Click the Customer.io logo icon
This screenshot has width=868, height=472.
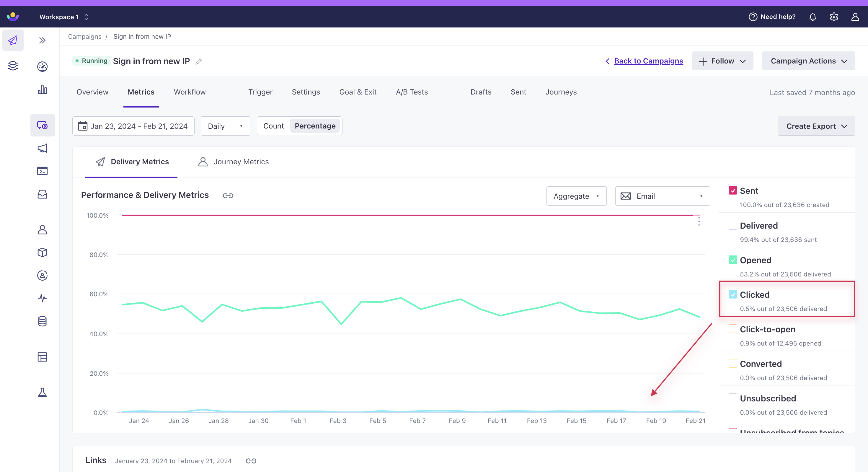point(13,17)
